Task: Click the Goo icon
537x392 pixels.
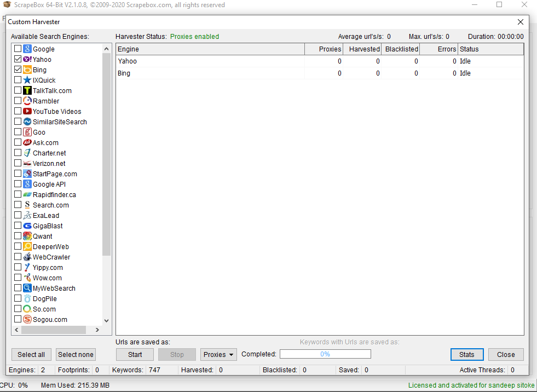Action: click(x=27, y=132)
